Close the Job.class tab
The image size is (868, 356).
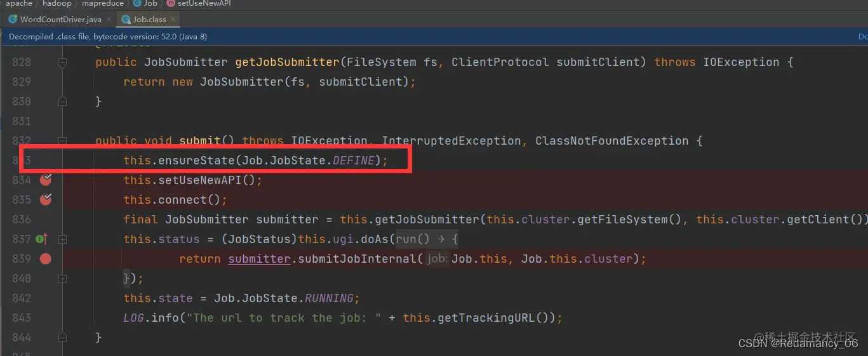(x=173, y=20)
